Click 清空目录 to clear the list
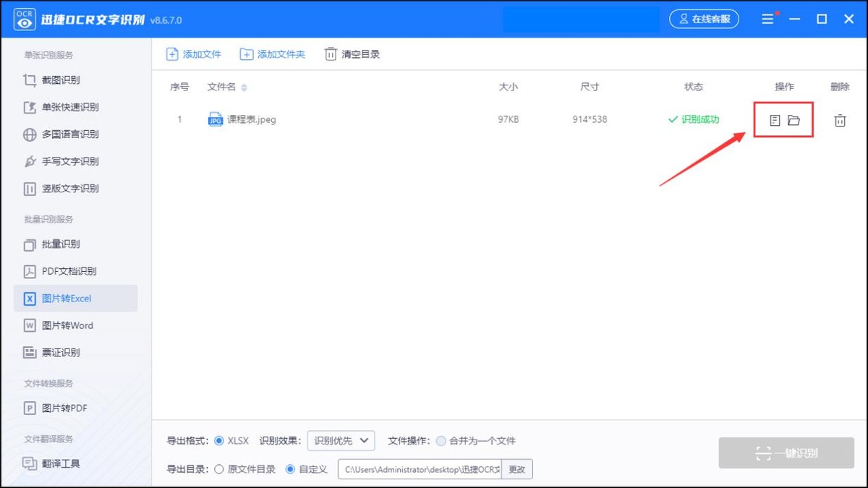This screenshot has width=868, height=488. 352,54
